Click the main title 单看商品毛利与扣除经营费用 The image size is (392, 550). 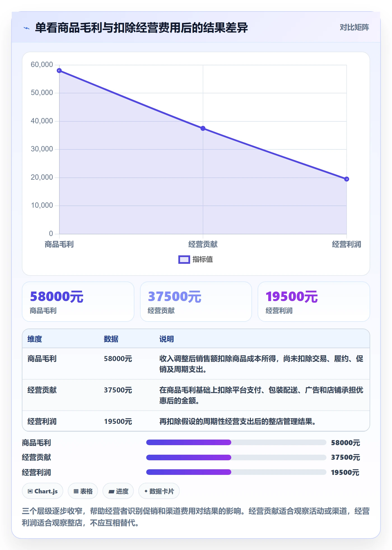141,28
